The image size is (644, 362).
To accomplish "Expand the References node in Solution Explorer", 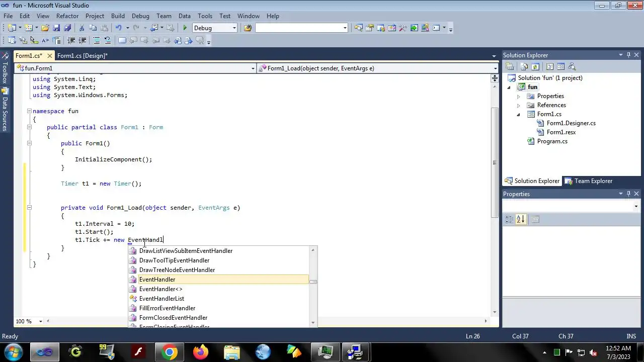I will 518,105.
